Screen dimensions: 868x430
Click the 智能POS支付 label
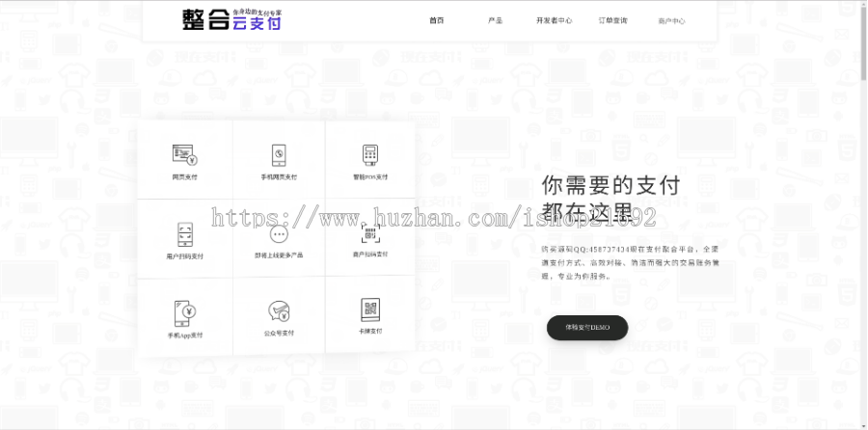(x=370, y=177)
